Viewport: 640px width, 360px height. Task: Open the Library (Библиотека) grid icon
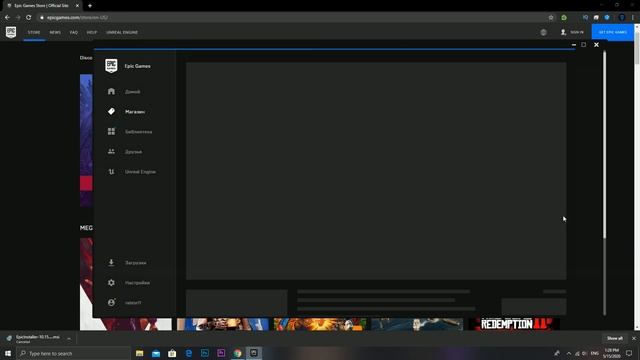[111, 131]
